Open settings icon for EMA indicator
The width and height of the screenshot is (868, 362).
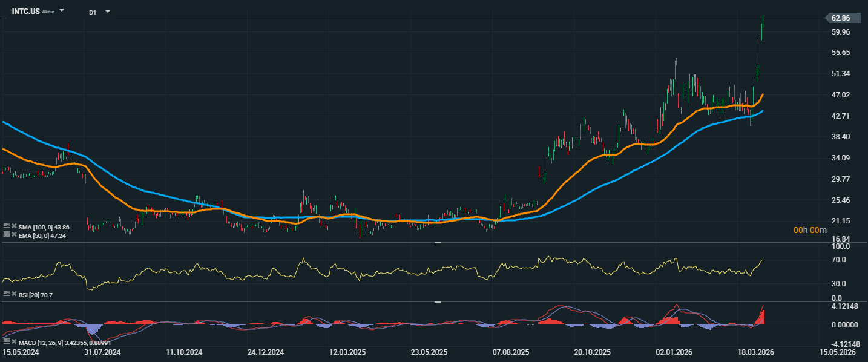point(6,235)
